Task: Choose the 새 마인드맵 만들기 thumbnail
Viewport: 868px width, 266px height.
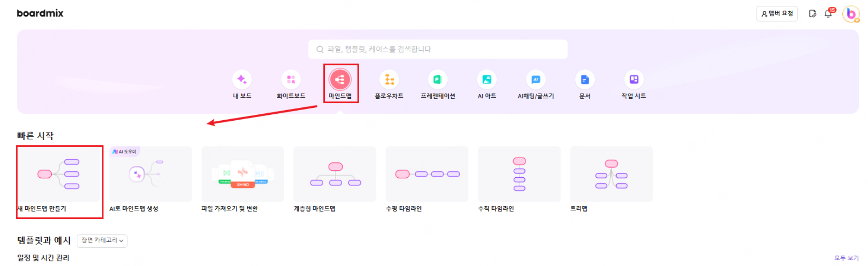Action: [58, 174]
